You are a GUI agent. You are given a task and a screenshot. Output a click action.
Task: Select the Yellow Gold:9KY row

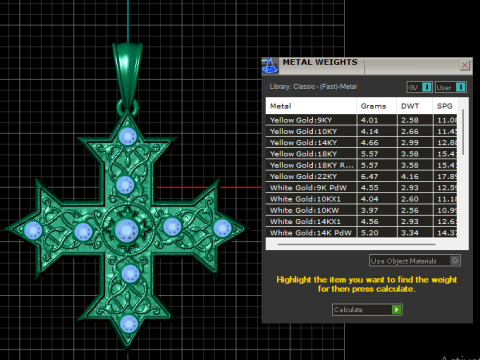[361, 120]
